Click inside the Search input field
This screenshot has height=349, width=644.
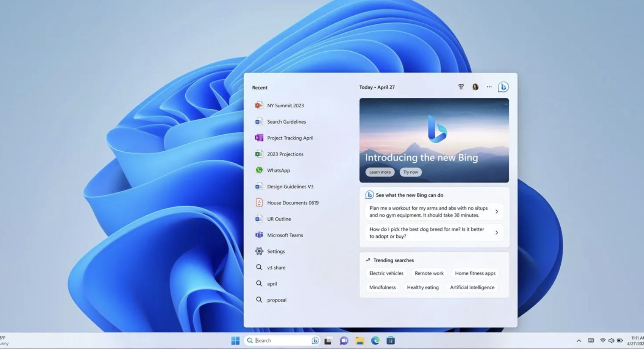pos(278,340)
